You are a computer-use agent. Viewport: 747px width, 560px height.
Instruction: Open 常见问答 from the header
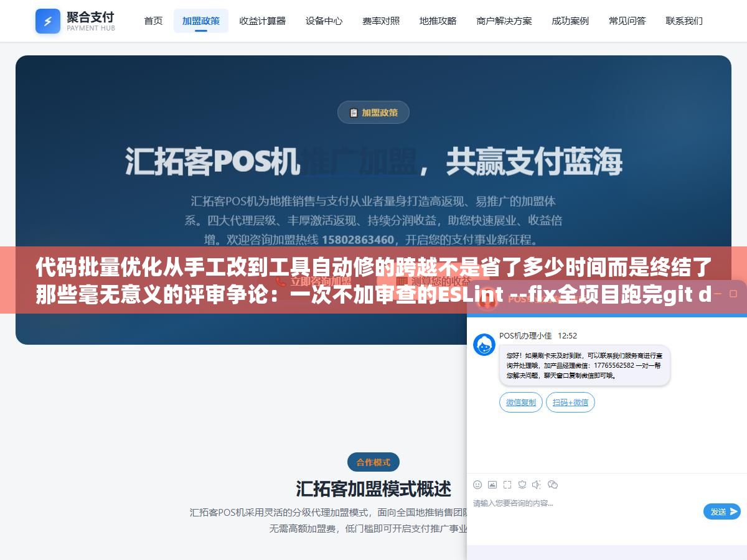click(627, 21)
